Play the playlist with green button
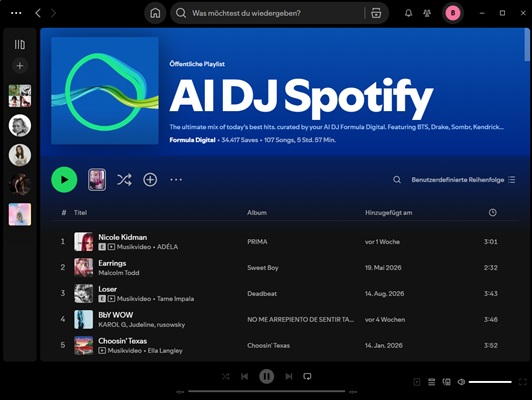 pyautogui.click(x=64, y=179)
